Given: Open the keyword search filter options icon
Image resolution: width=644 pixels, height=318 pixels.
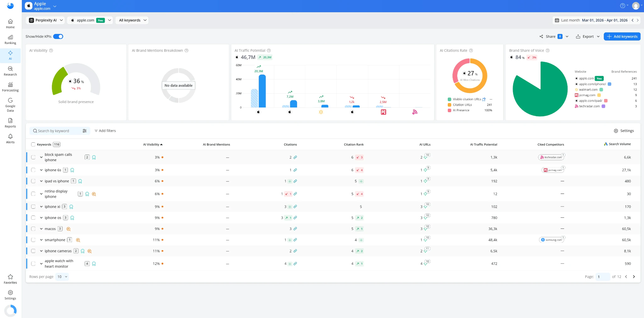Looking at the screenshot, I should (85, 131).
